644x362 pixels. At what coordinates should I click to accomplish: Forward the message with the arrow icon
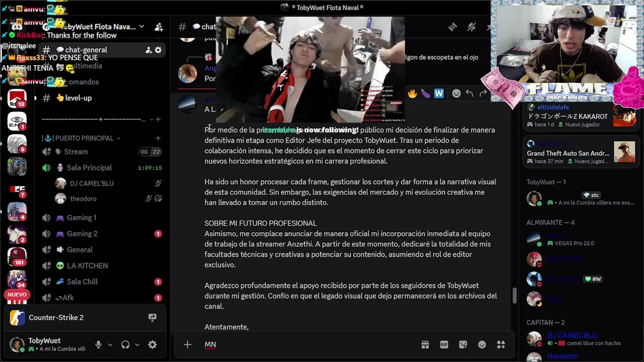point(483,93)
